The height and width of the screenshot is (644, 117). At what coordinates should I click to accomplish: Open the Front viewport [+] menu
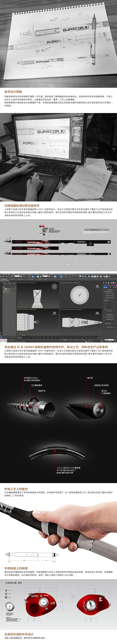pyautogui.click(x=61, y=283)
